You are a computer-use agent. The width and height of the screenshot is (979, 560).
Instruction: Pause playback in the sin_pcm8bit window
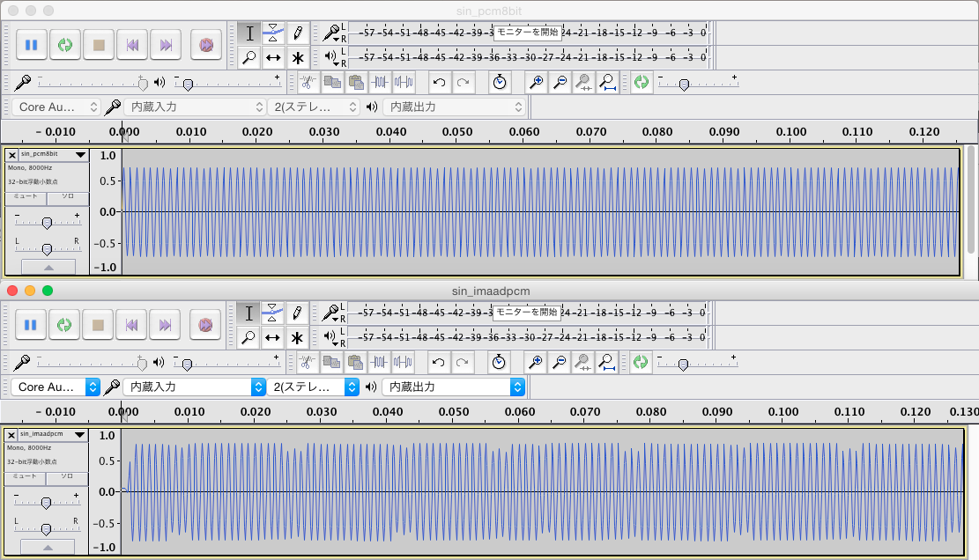click(31, 45)
